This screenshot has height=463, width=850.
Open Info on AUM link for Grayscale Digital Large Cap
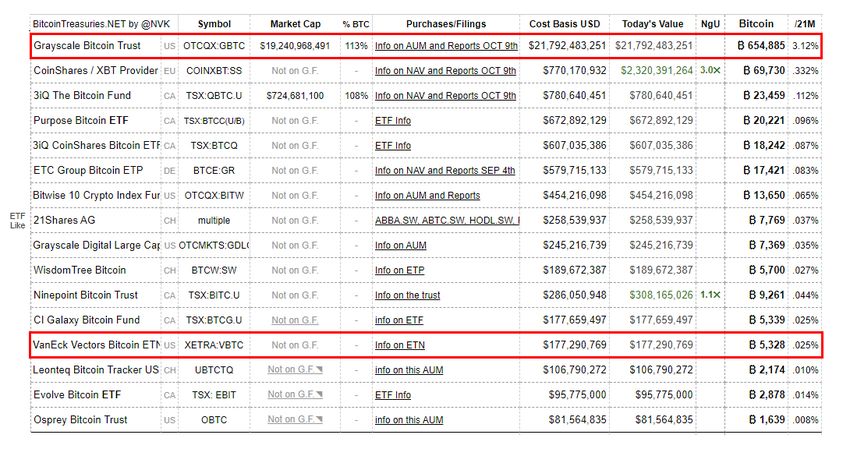tap(401, 246)
